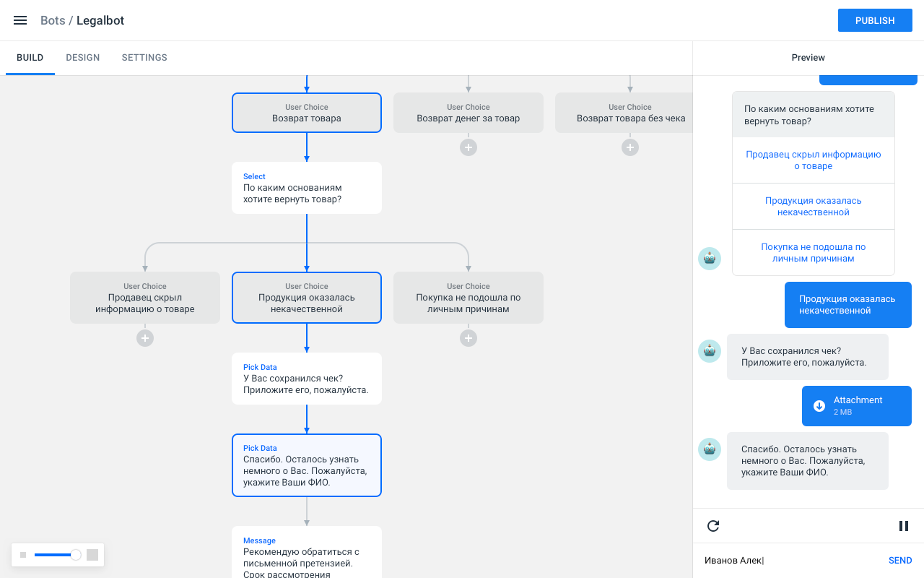924x578 pixels.
Task: Add step under 'Покупка не подошла' node
Action: [468, 338]
